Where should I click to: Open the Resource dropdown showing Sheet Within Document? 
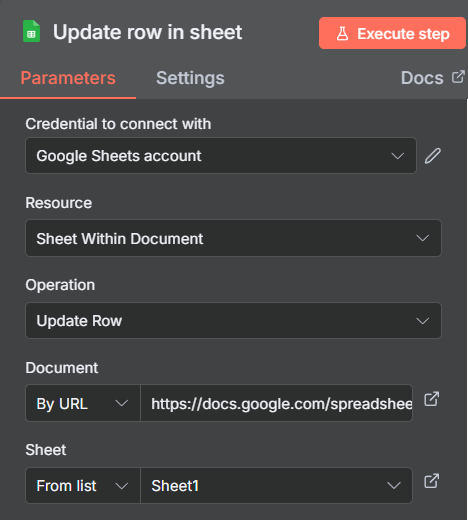coord(233,238)
